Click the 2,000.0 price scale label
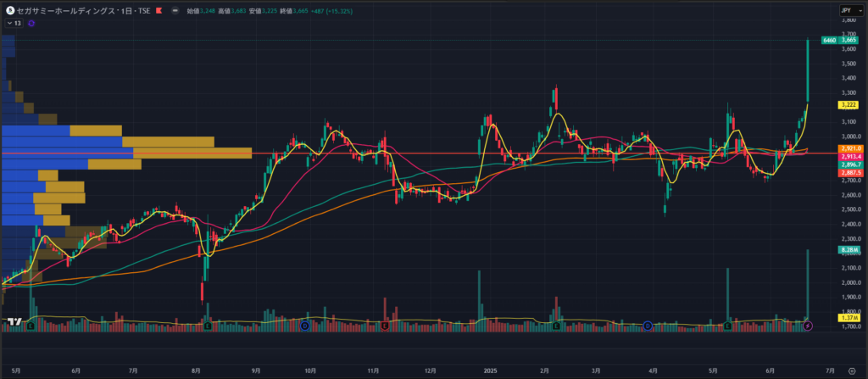The width and height of the screenshot is (868, 379). tap(850, 283)
